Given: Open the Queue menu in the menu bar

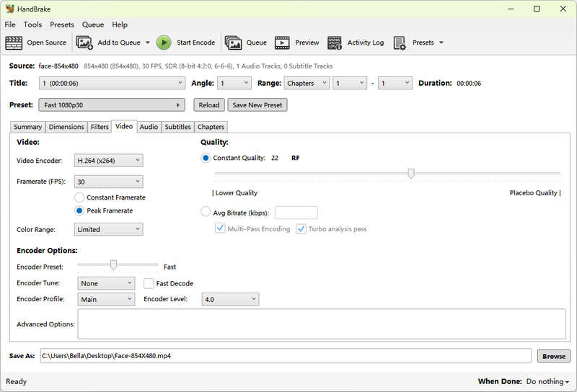Looking at the screenshot, I should [x=93, y=24].
